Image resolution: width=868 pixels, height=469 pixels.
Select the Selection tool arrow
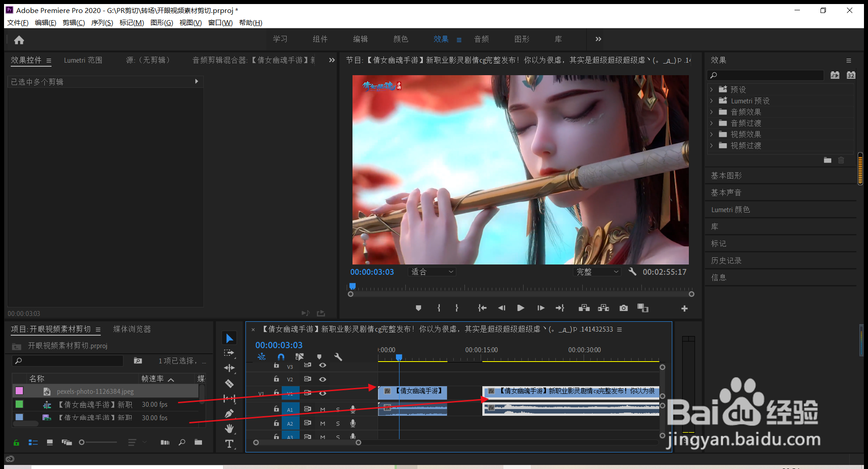pyautogui.click(x=229, y=338)
